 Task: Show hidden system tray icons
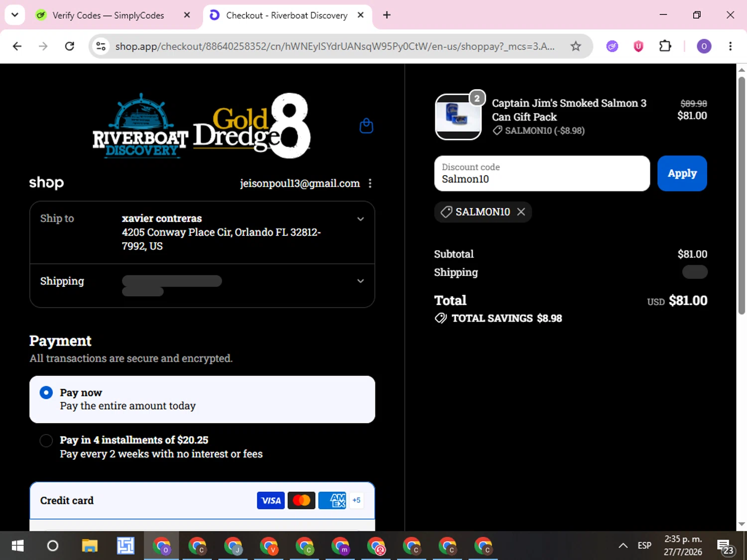(623, 546)
